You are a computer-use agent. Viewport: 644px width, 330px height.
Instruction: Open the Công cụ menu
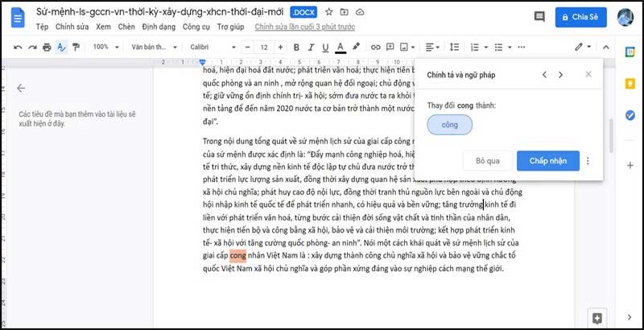[196, 27]
